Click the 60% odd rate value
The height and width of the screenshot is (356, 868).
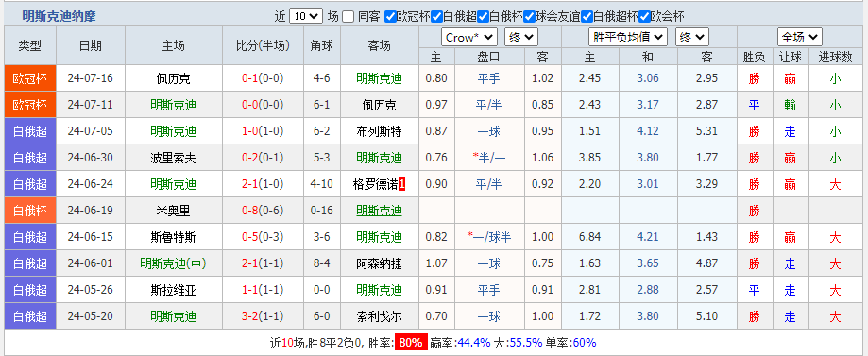584,343
